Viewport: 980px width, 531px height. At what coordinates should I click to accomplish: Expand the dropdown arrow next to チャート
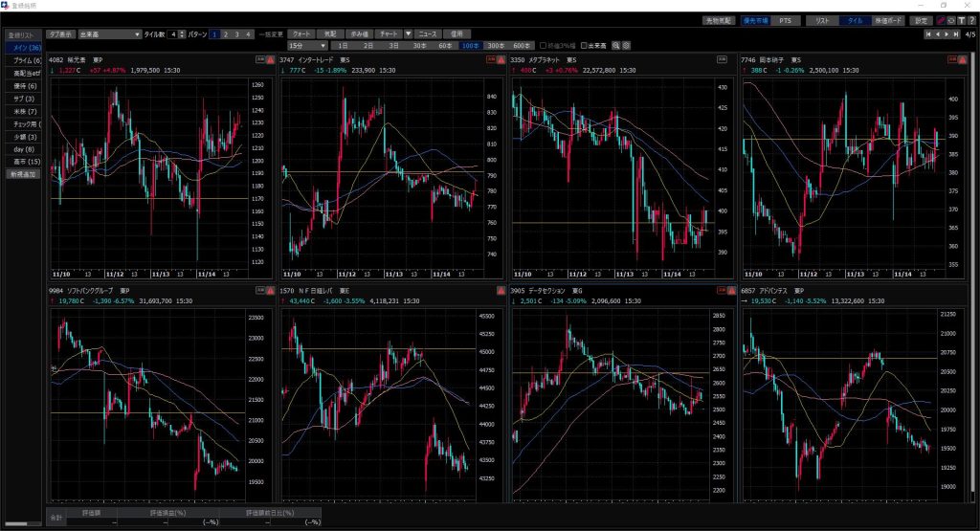pos(409,34)
